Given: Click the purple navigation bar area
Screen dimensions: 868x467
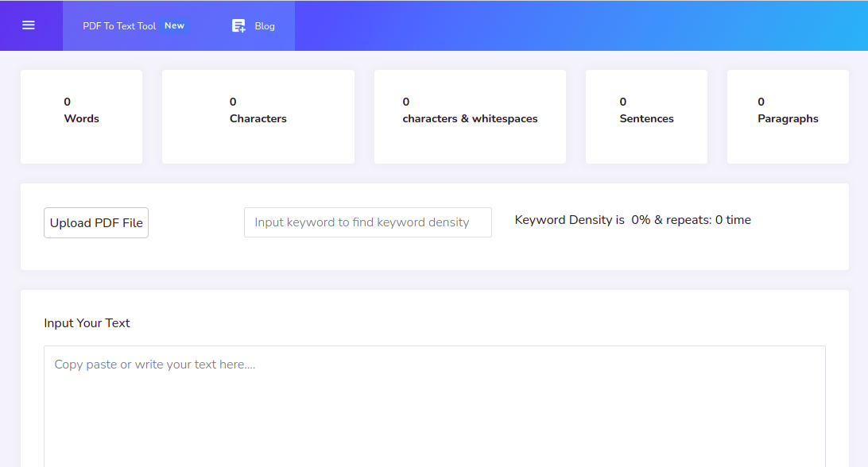Looking at the screenshot, I should pos(556,25).
